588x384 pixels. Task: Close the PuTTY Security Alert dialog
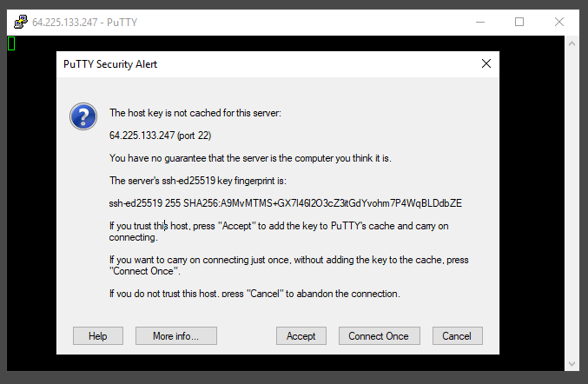[x=486, y=63]
